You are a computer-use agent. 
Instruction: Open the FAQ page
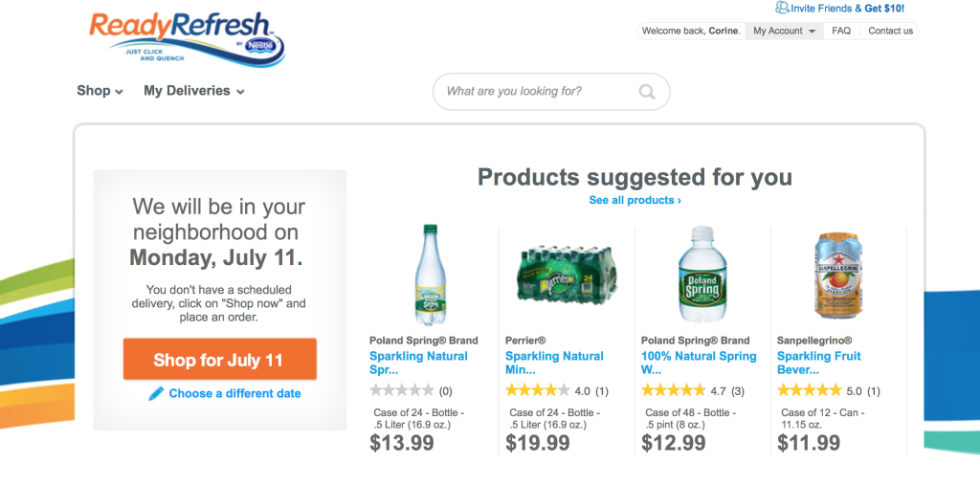tap(841, 31)
